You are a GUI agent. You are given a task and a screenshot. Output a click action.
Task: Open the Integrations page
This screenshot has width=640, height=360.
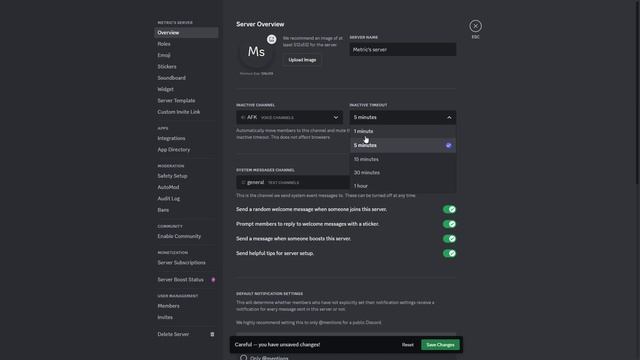coord(186,138)
